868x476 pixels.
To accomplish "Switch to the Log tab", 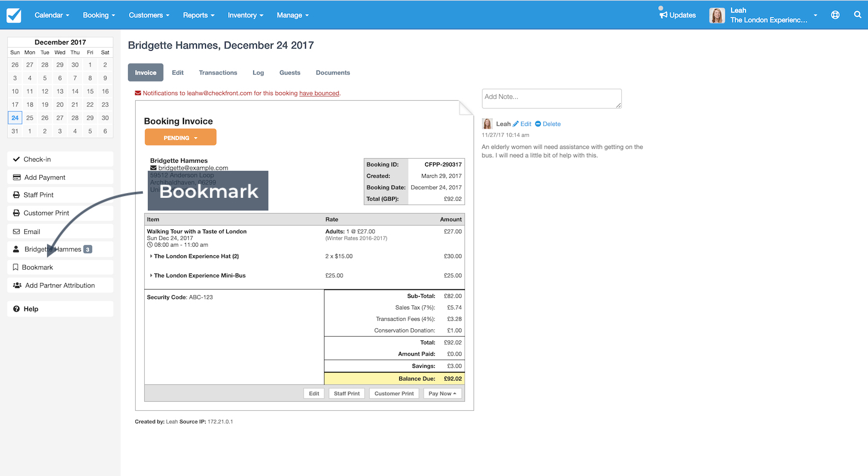I will point(258,72).
